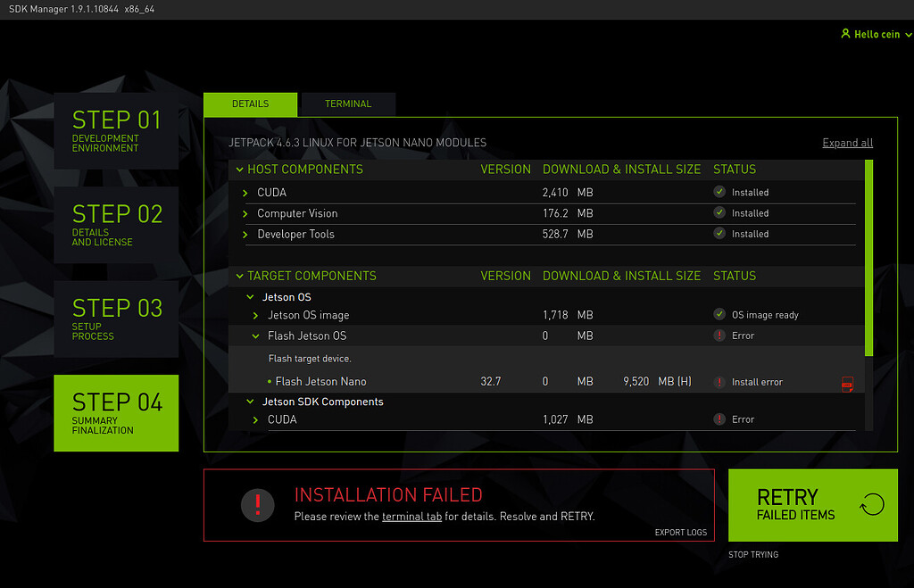Click the Installed checkmark for CUDA host component
914x588 pixels.
(719, 191)
